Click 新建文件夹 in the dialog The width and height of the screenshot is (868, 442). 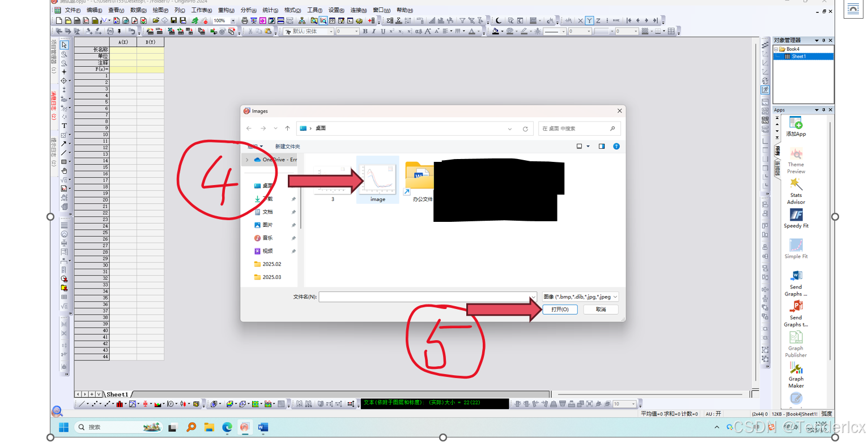287,147
